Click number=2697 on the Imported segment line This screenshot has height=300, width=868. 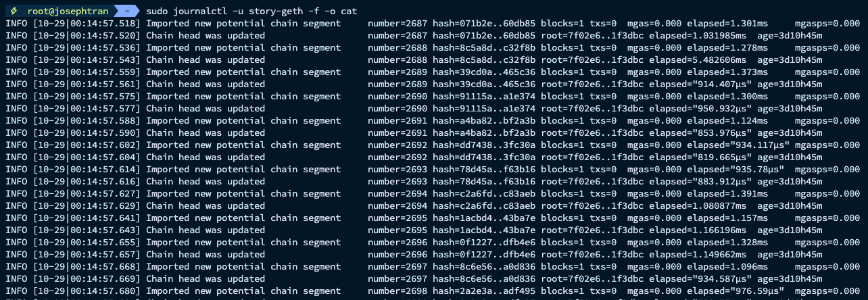[397, 267]
